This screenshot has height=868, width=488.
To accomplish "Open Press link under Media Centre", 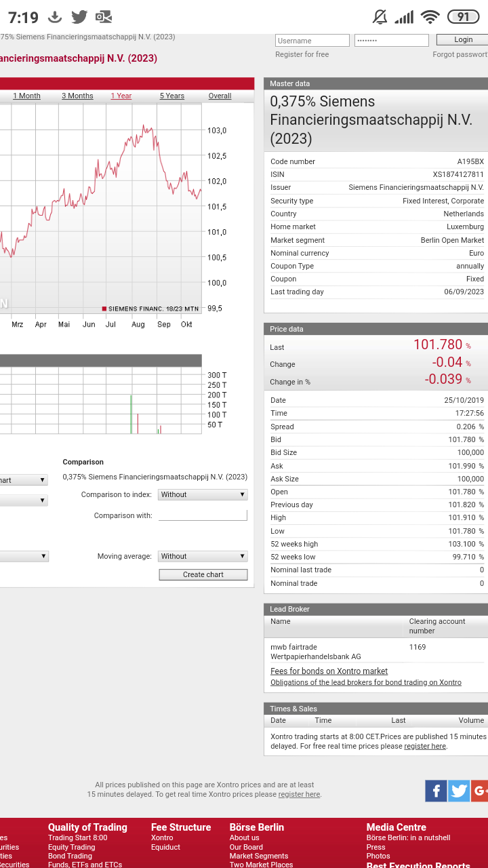I will point(376,847).
